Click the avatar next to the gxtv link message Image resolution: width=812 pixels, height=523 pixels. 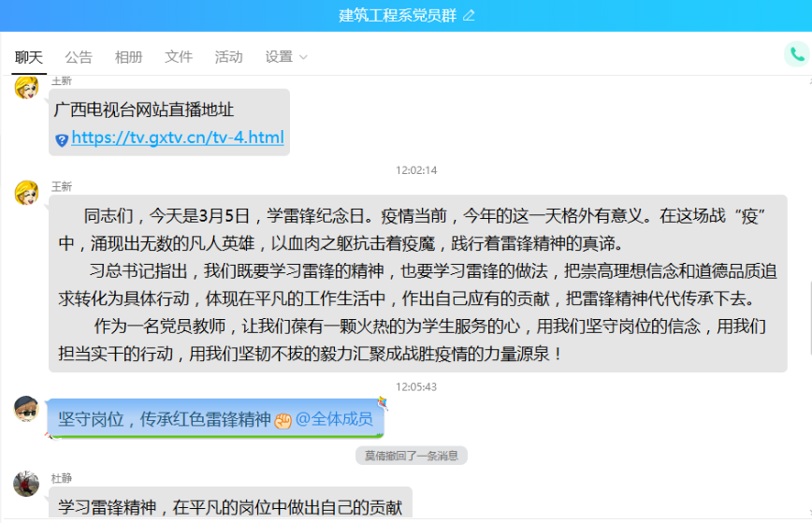pyautogui.click(x=26, y=87)
